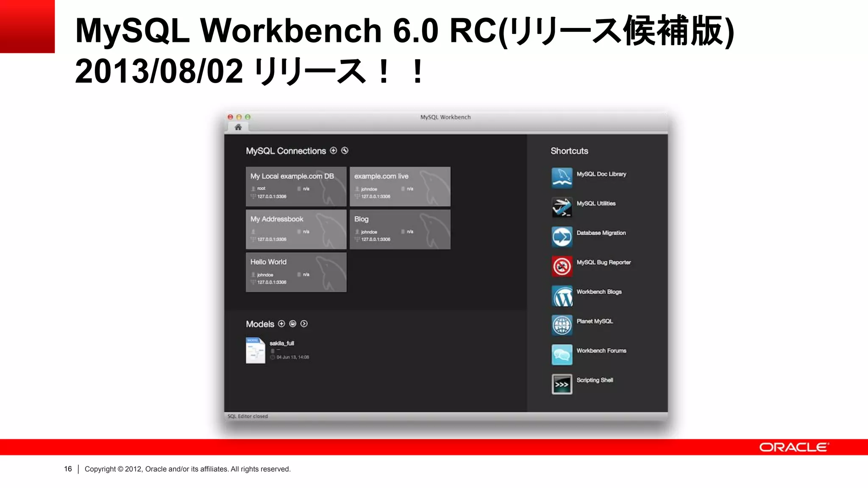This screenshot has height=488, width=868.
Task: Click Planet MySQL label
Action: pyautogui.click(x=595, y=321)
